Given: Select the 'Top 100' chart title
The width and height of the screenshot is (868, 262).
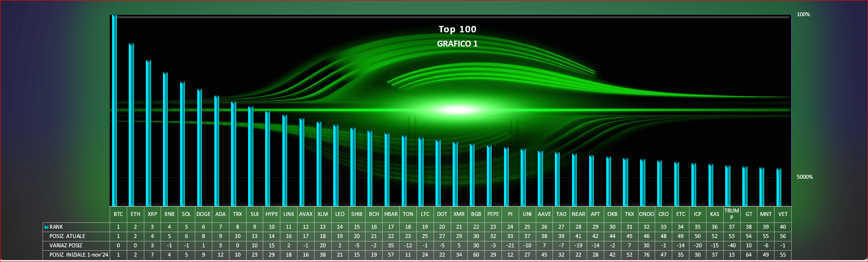Looking at the screenshot, I should pos(457,29).
